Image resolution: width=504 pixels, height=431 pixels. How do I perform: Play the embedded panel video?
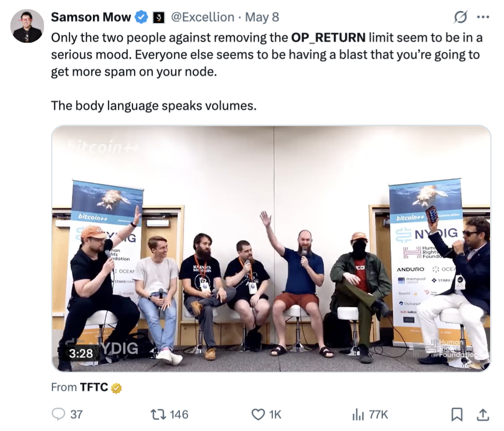click(271, 249)
